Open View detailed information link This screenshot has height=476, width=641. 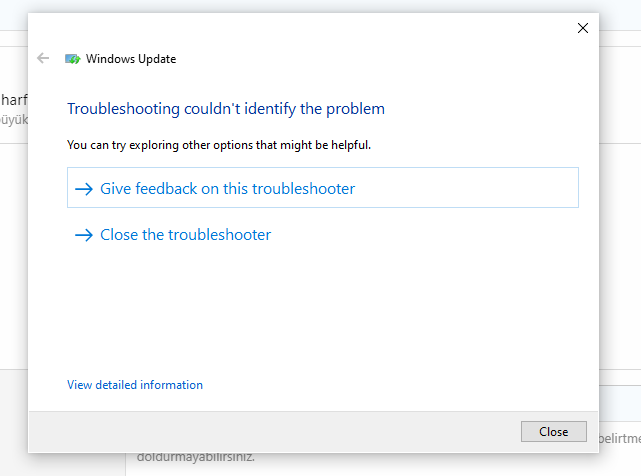pos(135,385)
